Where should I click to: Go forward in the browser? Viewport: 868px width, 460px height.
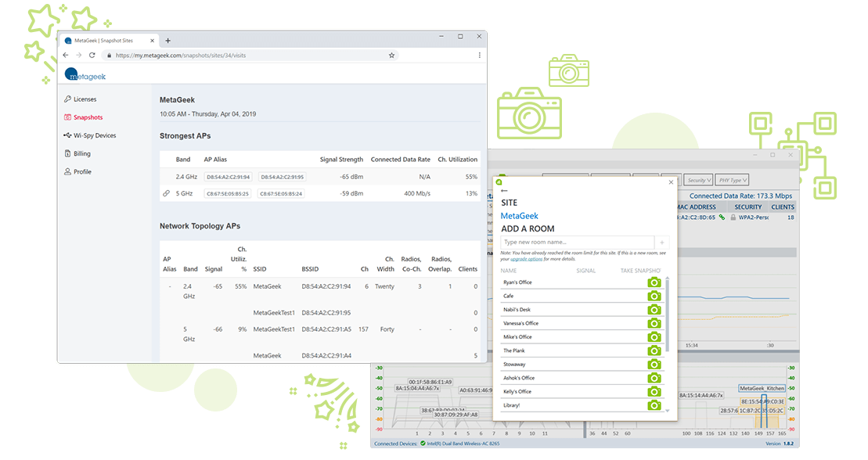point(78,56)
